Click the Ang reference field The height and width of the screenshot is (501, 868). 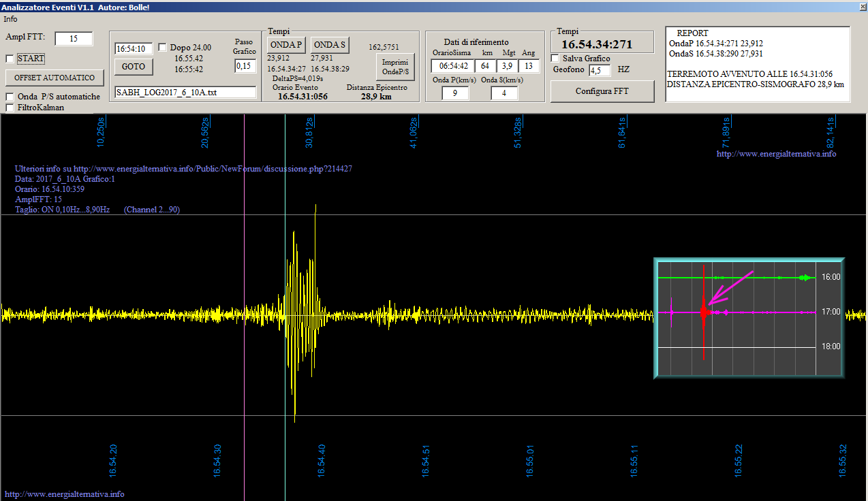(529, 66)
